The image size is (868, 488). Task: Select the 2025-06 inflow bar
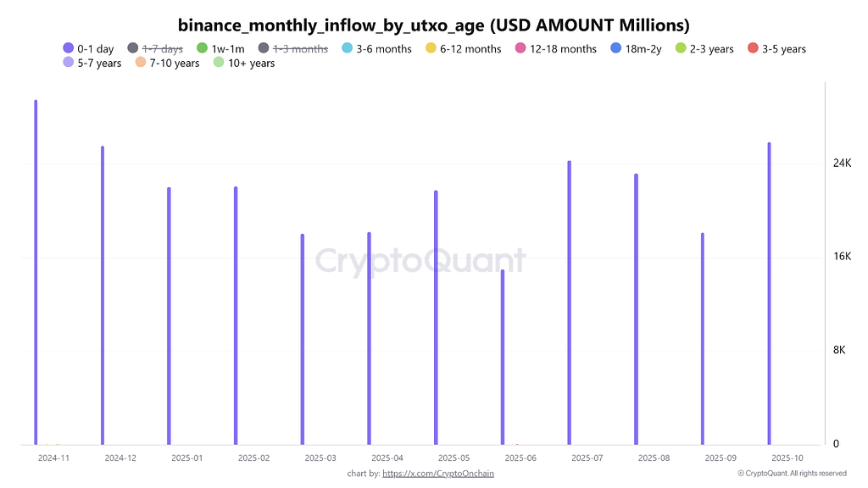[x=503, y=356]
